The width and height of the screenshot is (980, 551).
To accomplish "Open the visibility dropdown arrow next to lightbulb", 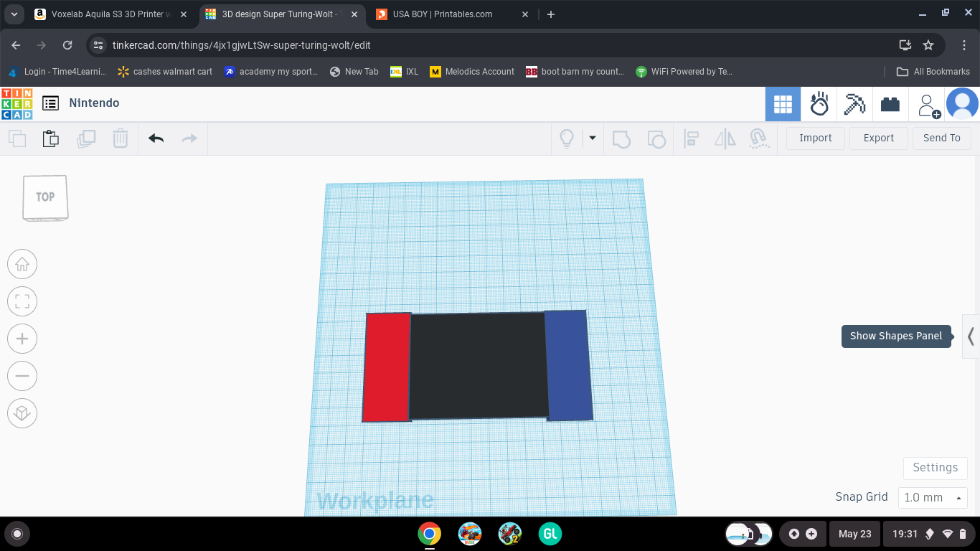I will point(593,138).
